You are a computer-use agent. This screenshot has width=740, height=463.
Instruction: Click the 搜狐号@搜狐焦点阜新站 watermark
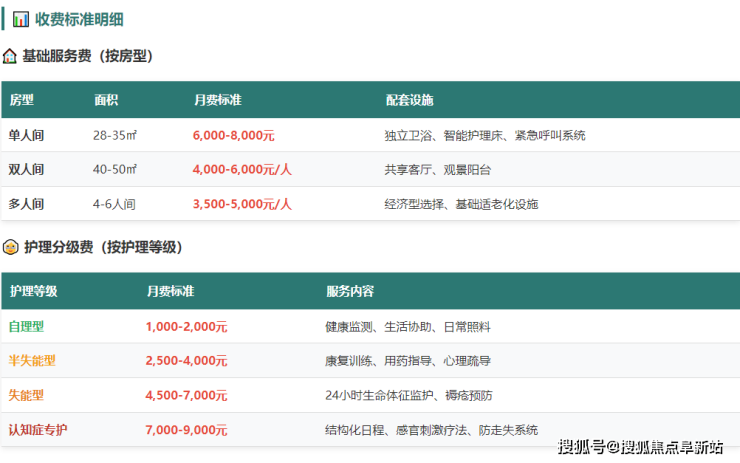pos(641,446)
